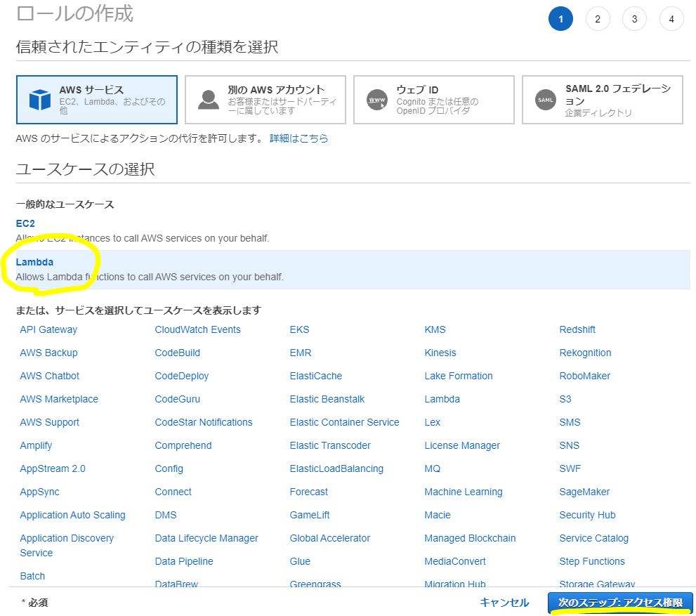Select the Rekognition service
Viewport: 696px width, 616px height.
pos(586,353)
